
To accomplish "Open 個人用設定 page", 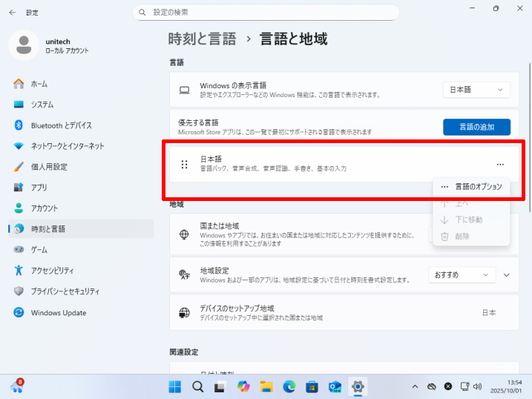I will click(49, 167).
